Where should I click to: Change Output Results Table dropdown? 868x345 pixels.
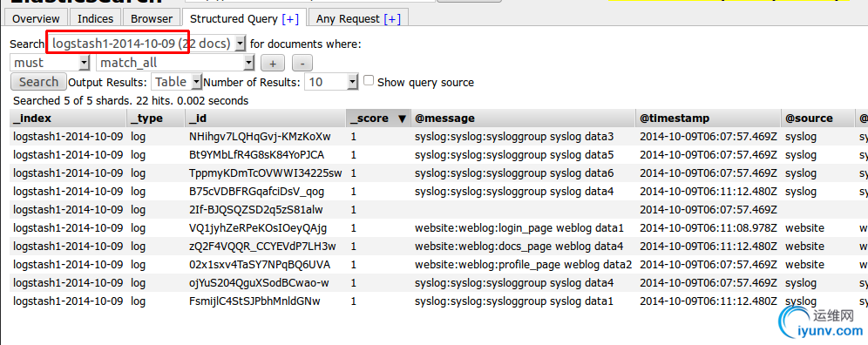pos(176,82)
